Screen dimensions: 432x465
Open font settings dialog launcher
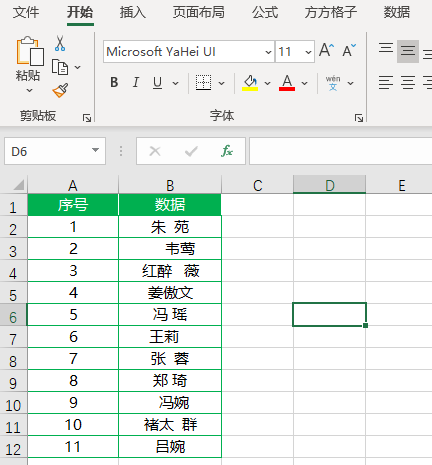(359, 118)
